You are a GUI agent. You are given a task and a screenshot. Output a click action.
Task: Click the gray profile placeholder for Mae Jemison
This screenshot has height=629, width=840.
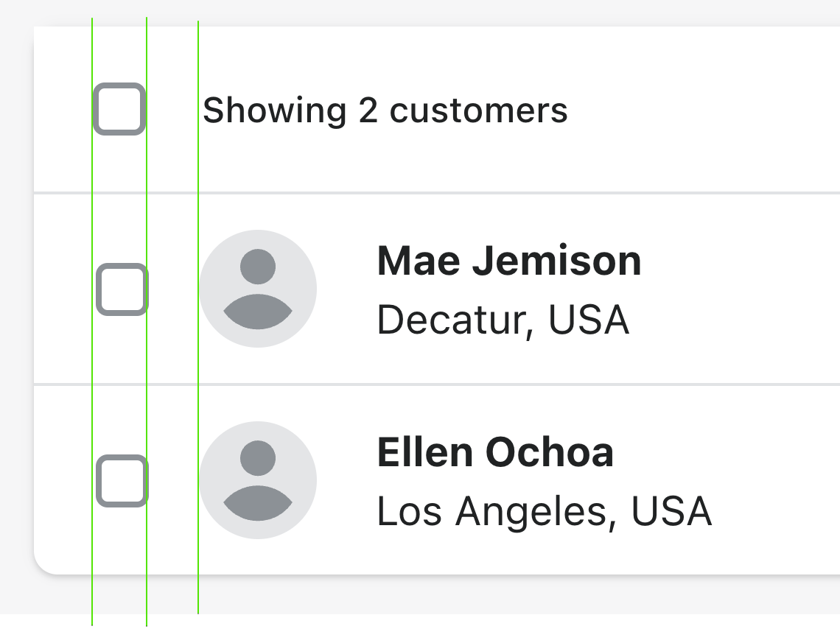[x=258, y=289]
